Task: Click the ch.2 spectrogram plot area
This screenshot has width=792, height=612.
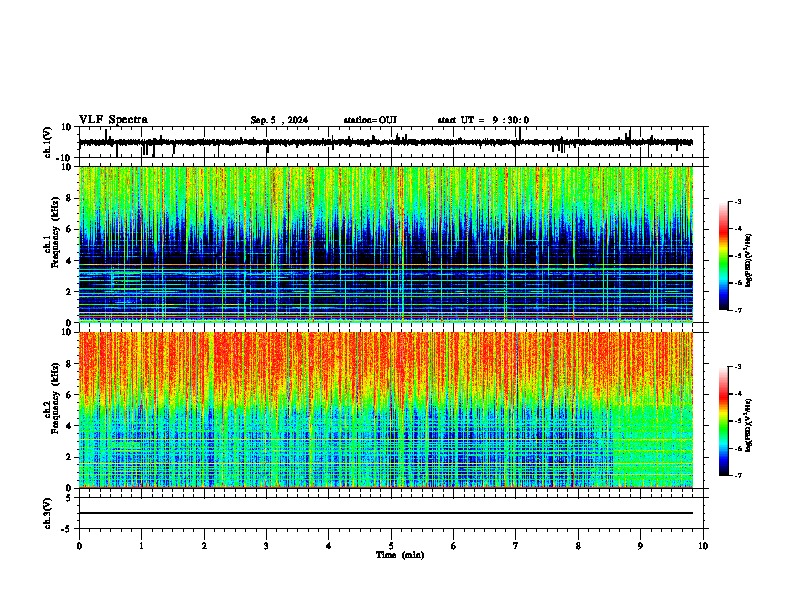Action: (x=386, y=410)
